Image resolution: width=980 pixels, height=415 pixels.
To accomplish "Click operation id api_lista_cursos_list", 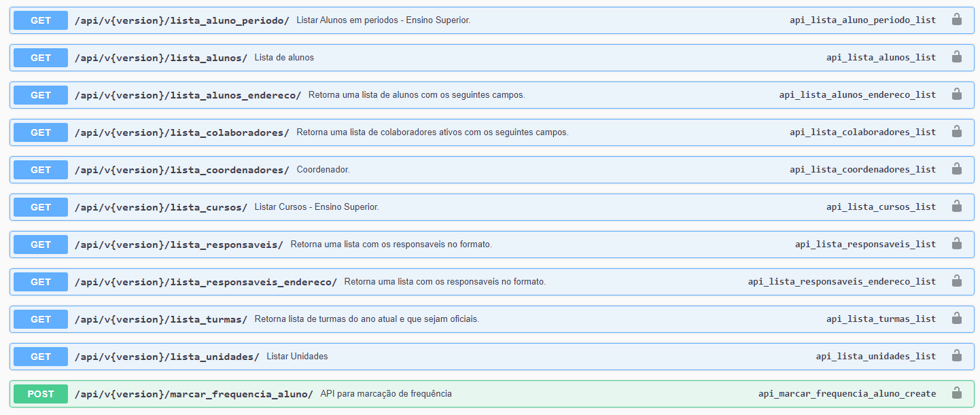I will [x=881, y=207].
